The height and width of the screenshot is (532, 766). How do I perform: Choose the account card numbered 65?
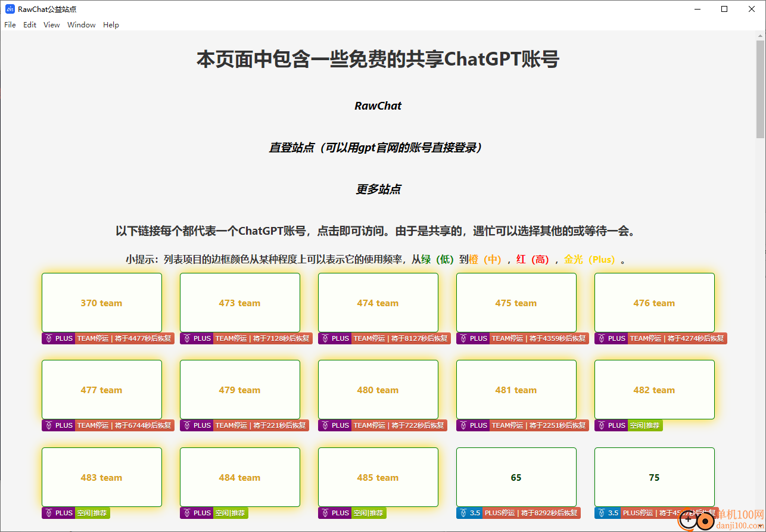click(x=516, y=477)
